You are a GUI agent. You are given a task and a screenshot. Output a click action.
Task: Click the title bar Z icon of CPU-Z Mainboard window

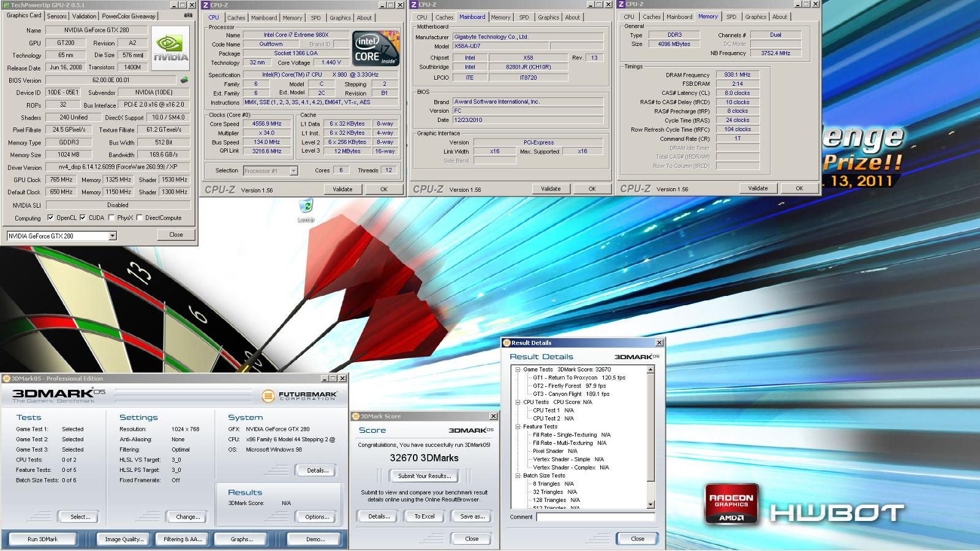click(x=414, y=4)
